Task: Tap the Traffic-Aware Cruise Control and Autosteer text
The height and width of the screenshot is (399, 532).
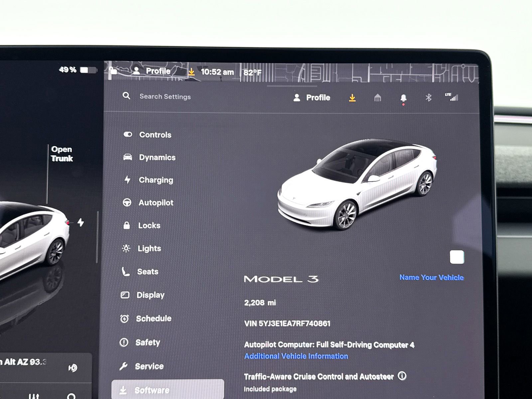Action: coord(319,376)
